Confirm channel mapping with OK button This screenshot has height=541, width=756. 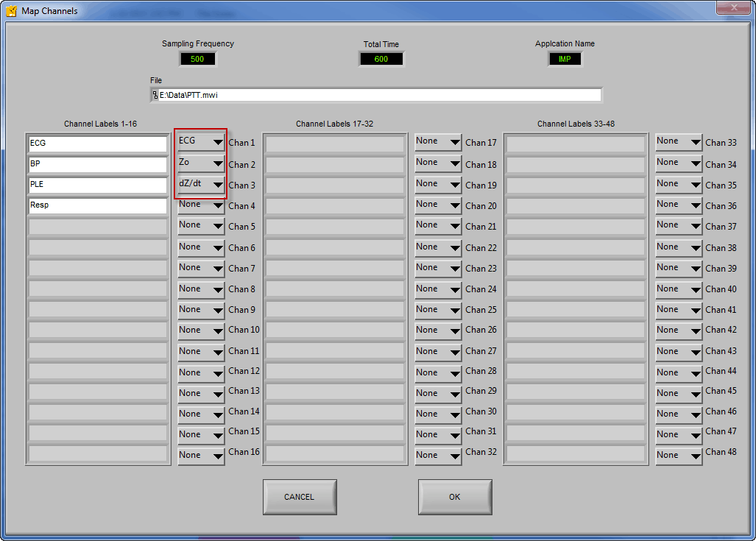(455, 497)
